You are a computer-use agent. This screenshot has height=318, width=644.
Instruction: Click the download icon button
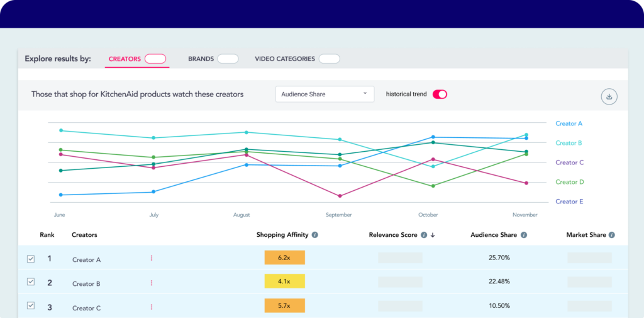pyautogui.click(x=609, y=96)
